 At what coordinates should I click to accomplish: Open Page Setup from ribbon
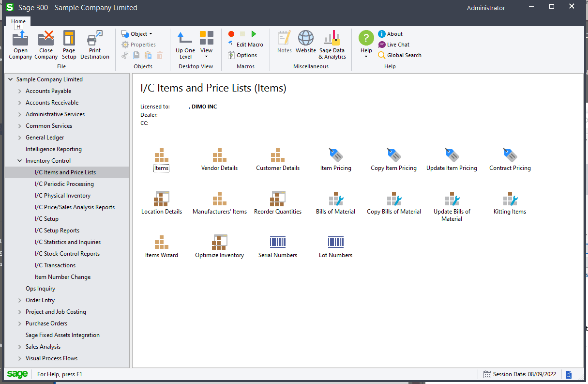click(x=69, y=45)
